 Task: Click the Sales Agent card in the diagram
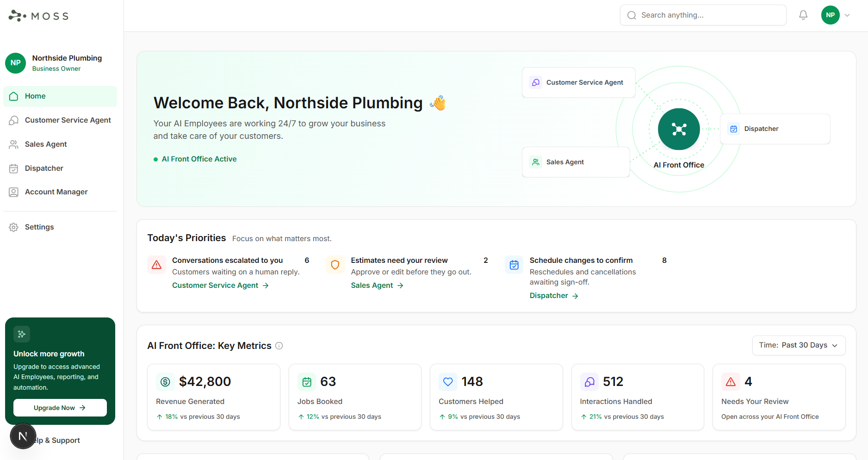[576, 162]
